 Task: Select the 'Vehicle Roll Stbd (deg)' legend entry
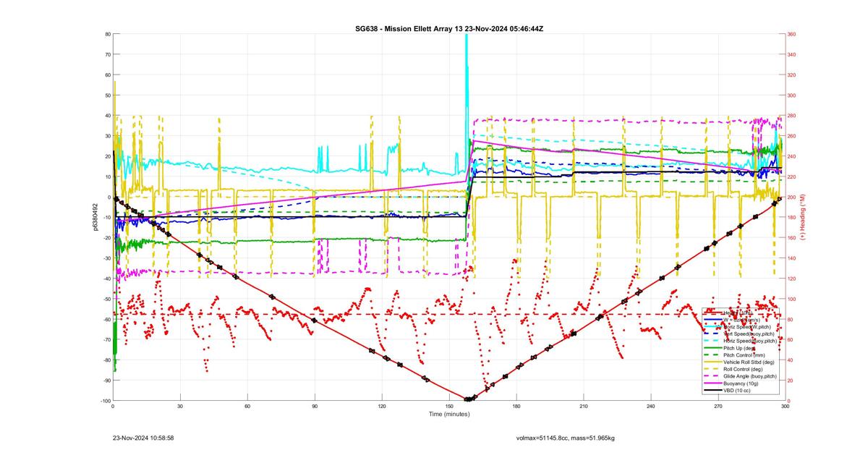tap(749, 362)
